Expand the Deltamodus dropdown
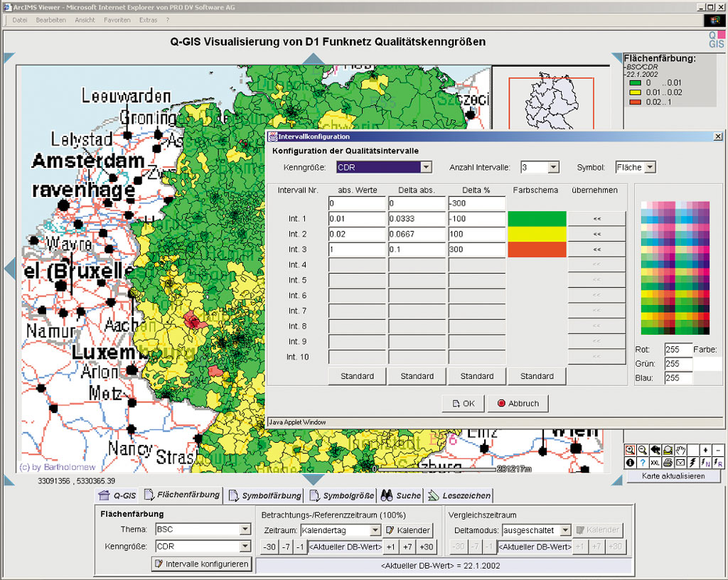This screenshot has width=728, height=580. (564, 530)
